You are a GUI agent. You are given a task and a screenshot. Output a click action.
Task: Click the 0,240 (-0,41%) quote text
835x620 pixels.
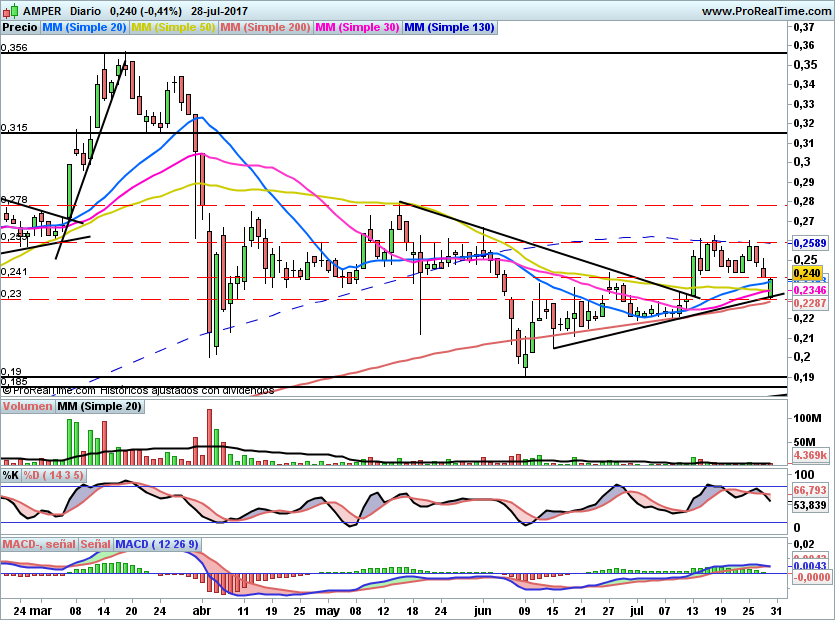(x=145, y=11)
